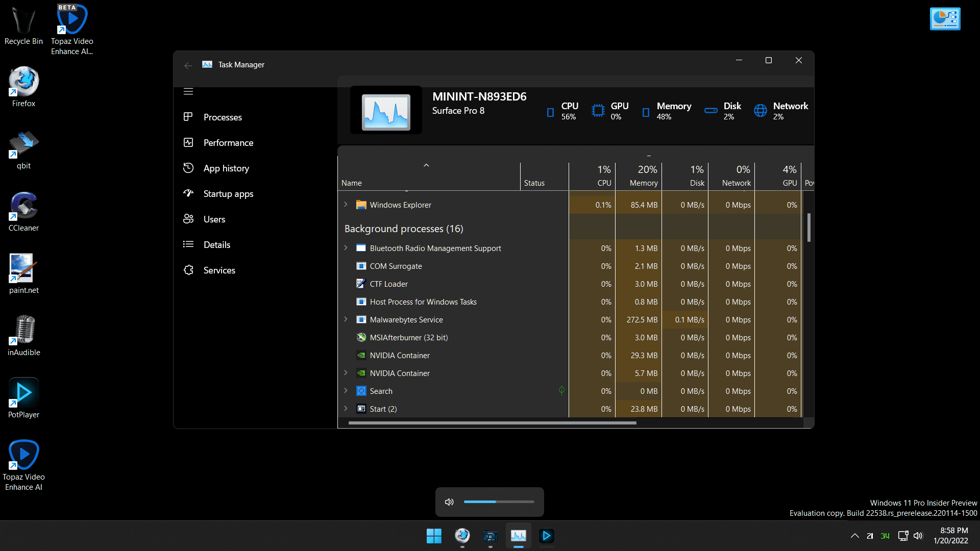Switch to the Services page
980x551 pixels.
(x=219, y=270)
